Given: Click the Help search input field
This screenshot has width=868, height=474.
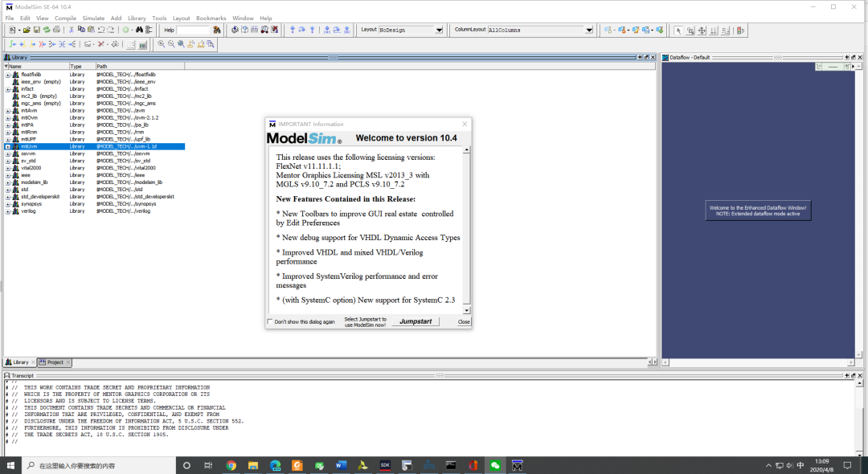Looking at the screenshot, I should click(x=193, y=30).
